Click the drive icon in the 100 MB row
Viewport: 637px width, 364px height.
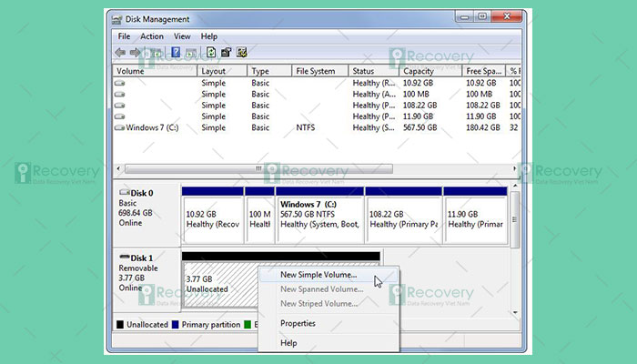(x=119, y=95)
